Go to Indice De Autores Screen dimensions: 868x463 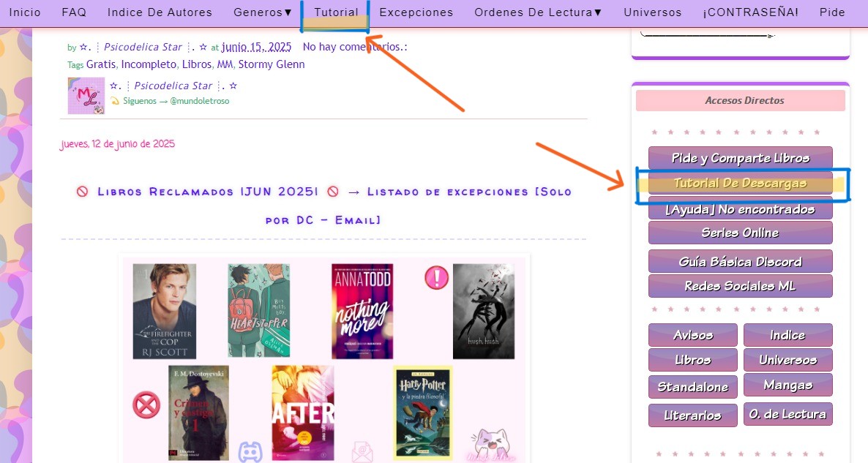pyautogui.click(x=160, y=12)
